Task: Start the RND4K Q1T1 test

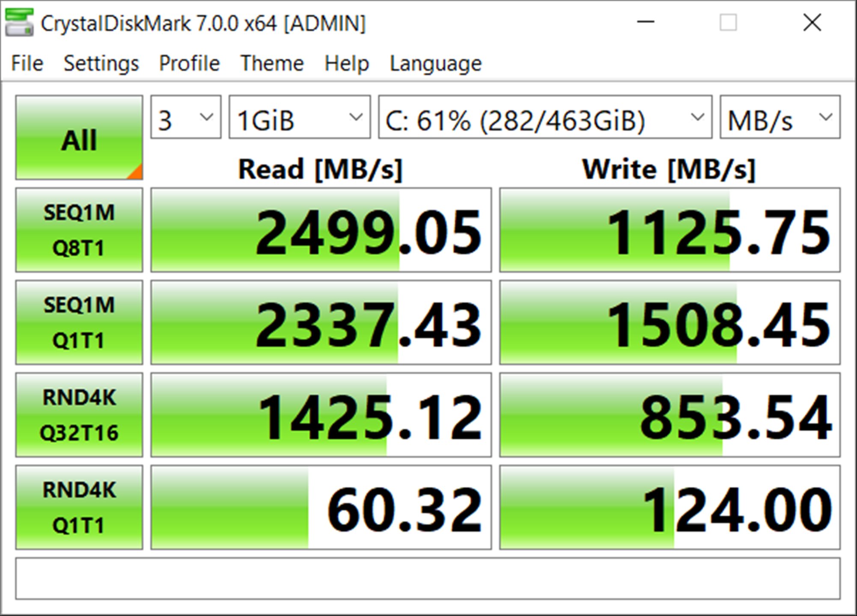Action: [79, 507]
